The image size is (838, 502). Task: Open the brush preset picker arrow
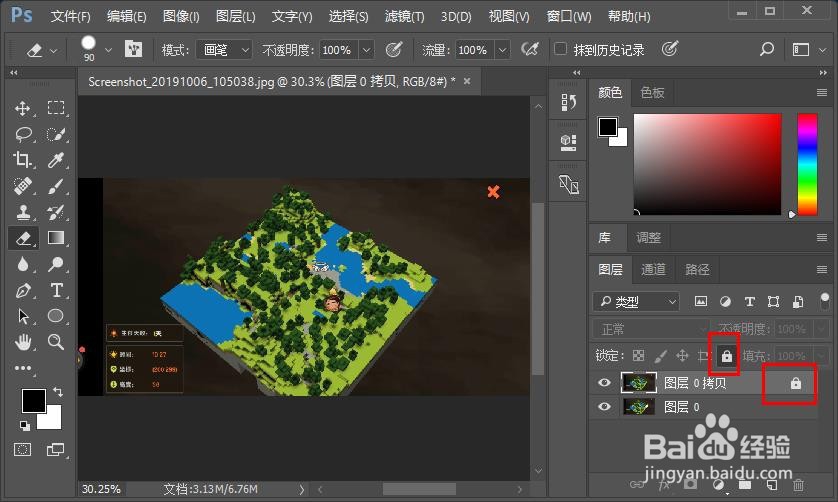(108, 50)
